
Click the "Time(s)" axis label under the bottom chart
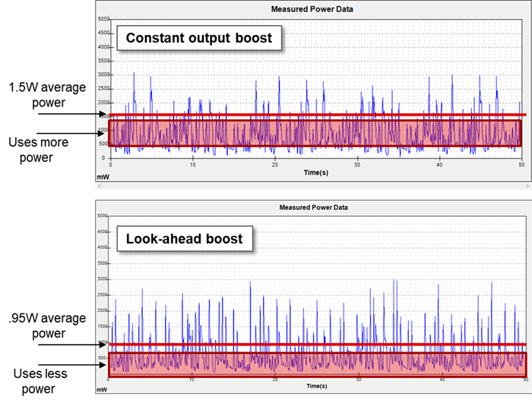[x=315, y=388]
